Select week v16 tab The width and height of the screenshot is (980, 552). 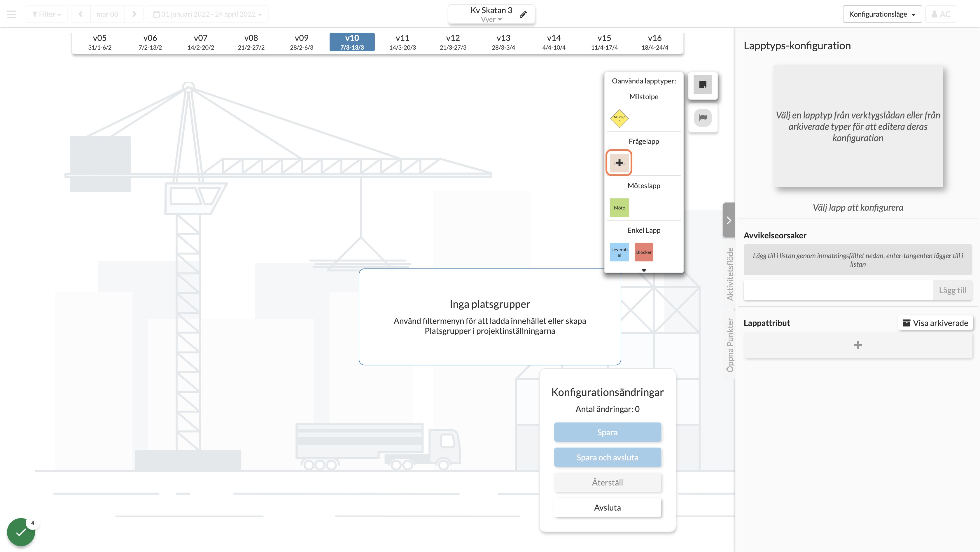tap(655, 42)
